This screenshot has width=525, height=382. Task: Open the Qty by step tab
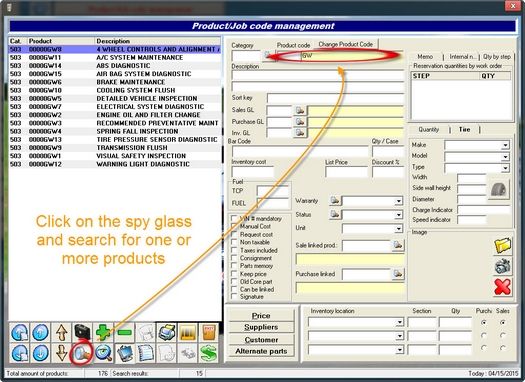(x=497, y=57)
